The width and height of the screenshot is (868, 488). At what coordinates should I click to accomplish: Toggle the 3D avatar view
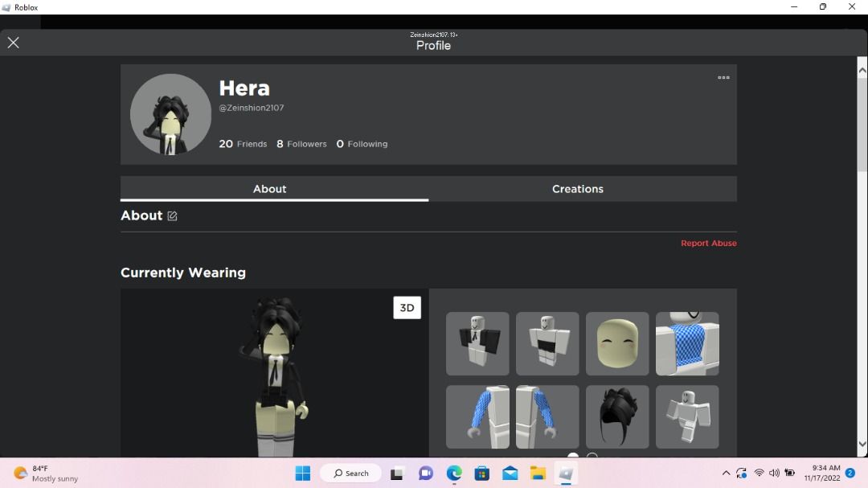(407, 307)
